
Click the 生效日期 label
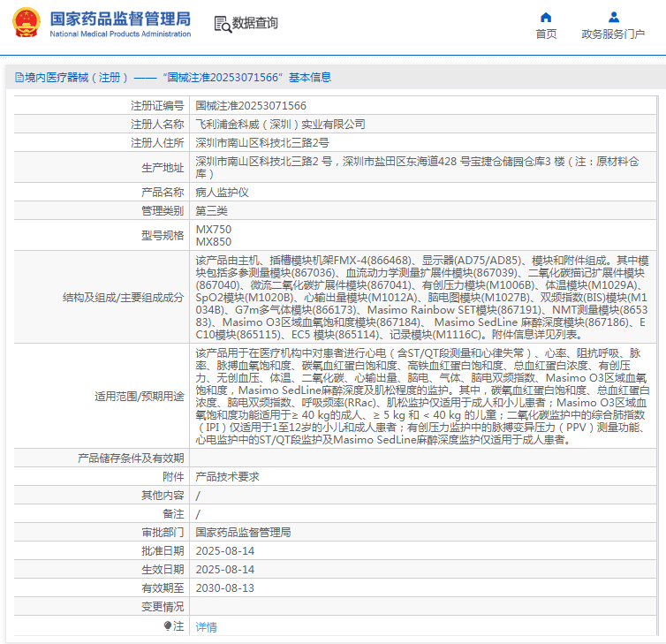tap(163, 570)
